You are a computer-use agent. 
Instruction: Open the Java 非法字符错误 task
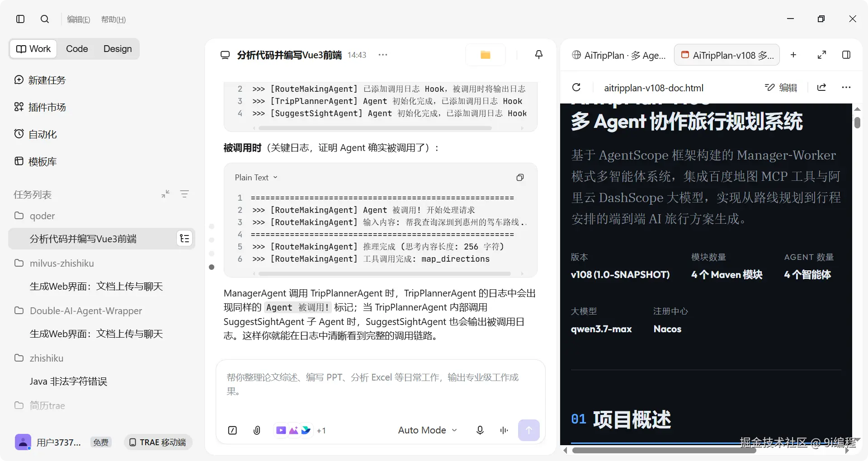(x=68, y=381)
